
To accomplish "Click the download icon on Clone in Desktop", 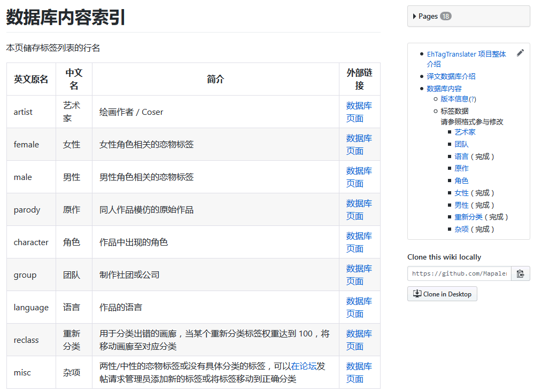I will pos(417,294).
